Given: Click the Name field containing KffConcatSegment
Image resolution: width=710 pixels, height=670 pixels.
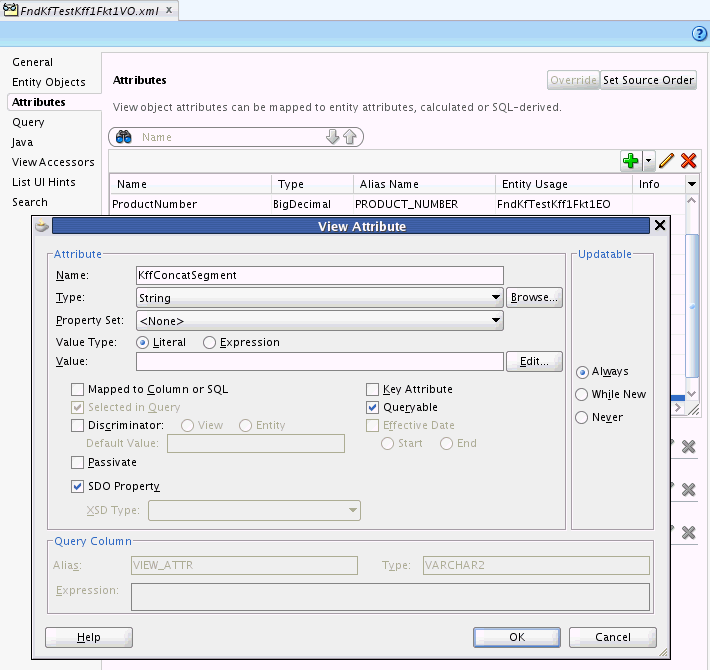Looking at the screenshot, I should coord(320,275).
